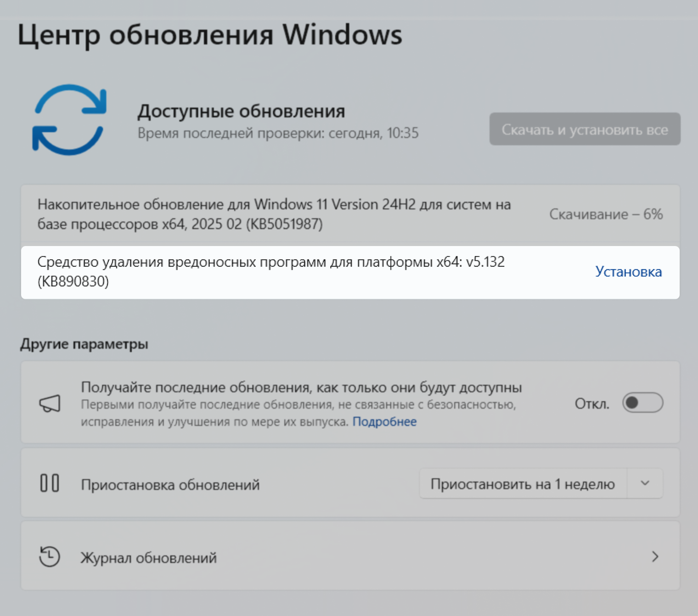The width and height of the screenshot is (698, 616).
Task: Click the Откл. label next to toggle
Action: point(592,403)
